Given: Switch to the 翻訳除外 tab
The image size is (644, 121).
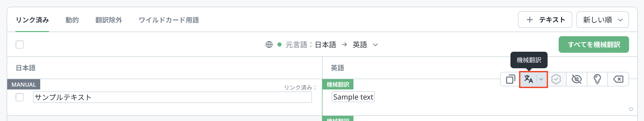Looking at the screenshot, I should (109, 20).
